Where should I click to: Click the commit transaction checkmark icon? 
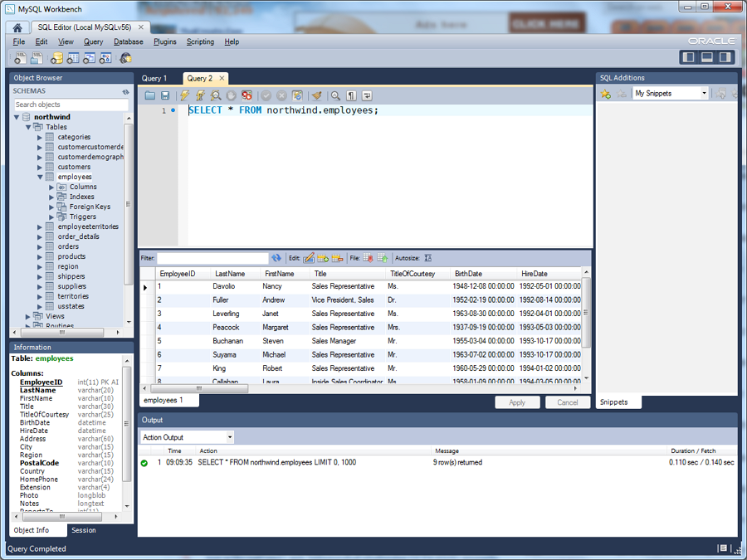tap(266, 95)
